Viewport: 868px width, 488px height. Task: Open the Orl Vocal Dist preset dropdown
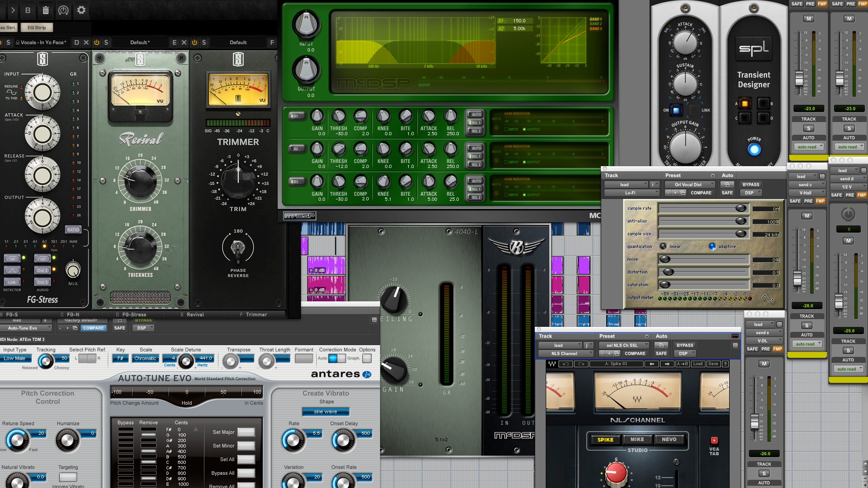pyautogui.click(x=688, y=184)
